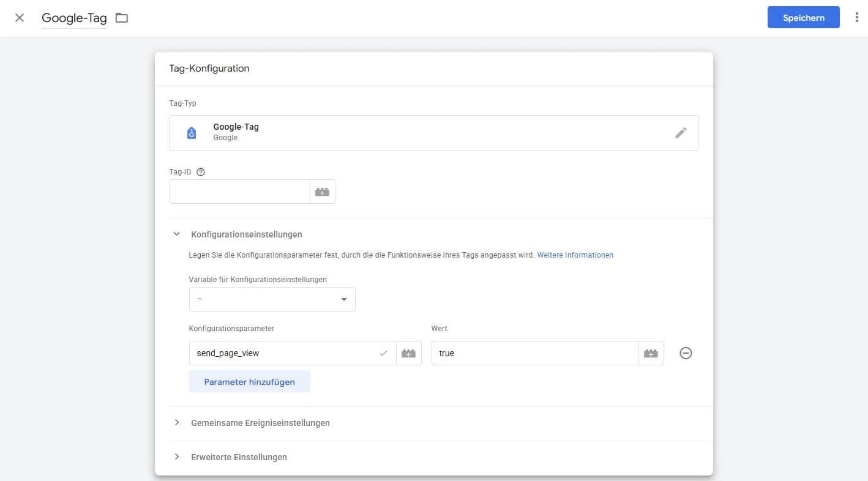Insert a variable into the Tag-ID field
Screen dimensions: 868x481
(x=322, y=191)
